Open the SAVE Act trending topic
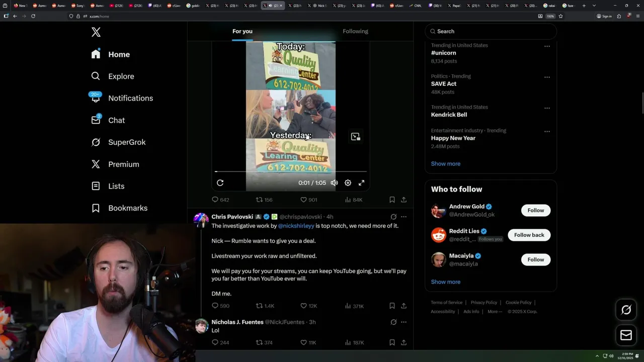This screenshot has width=644, height=362. [x=443, y=84]
